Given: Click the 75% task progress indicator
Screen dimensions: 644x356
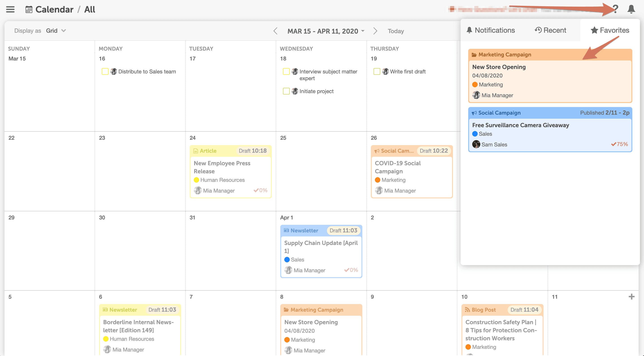Looking at the screenshot, I should point(620,144).
